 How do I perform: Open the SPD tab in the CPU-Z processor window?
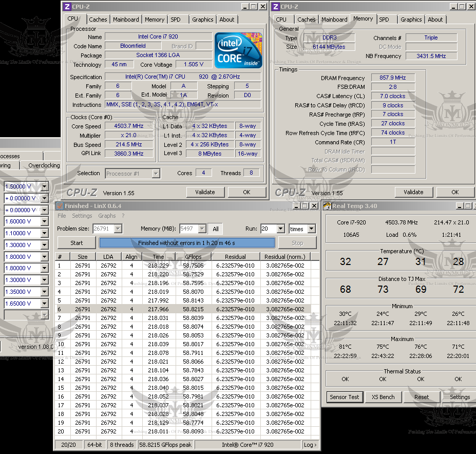click(176, 20)
